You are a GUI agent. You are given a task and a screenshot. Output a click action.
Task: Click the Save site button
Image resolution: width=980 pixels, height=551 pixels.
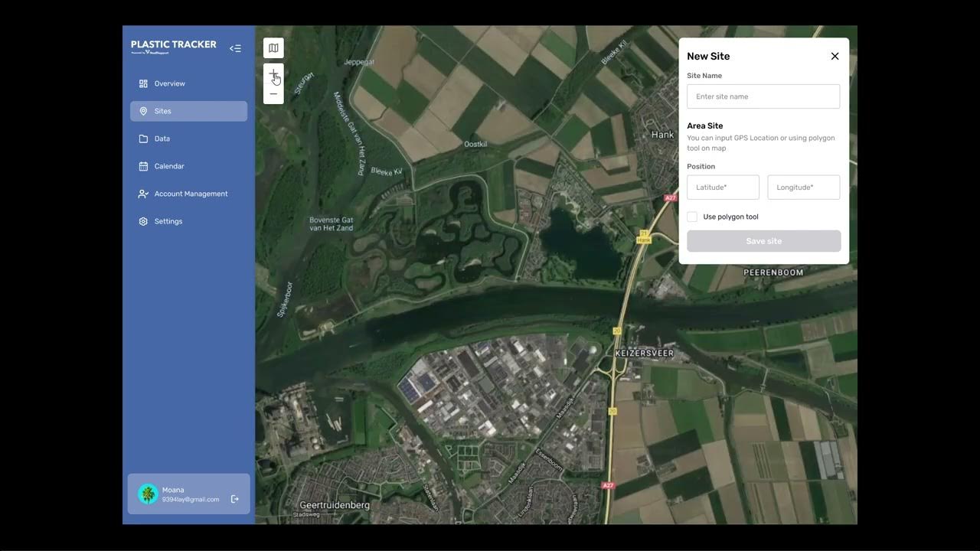tap(764, 241)
